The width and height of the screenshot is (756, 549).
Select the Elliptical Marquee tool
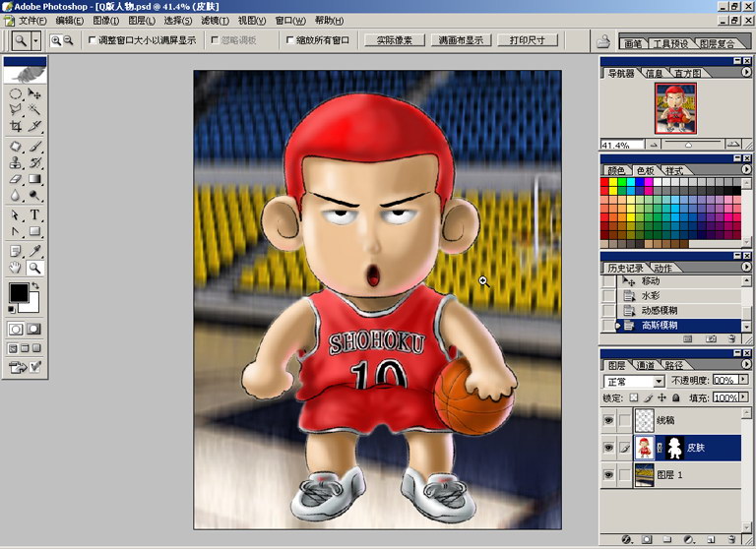coord(16,93)
